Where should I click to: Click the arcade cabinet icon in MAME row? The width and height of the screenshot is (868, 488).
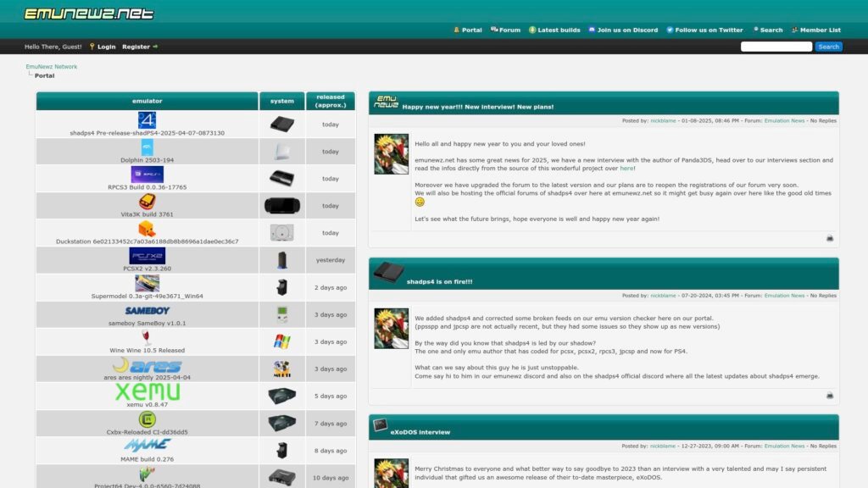(281, 451)
